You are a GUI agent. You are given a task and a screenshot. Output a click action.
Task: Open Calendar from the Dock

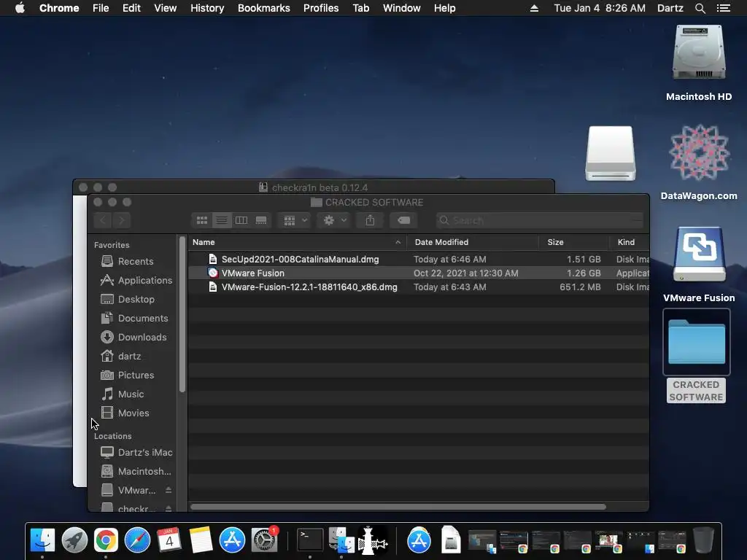click(169, 540)
